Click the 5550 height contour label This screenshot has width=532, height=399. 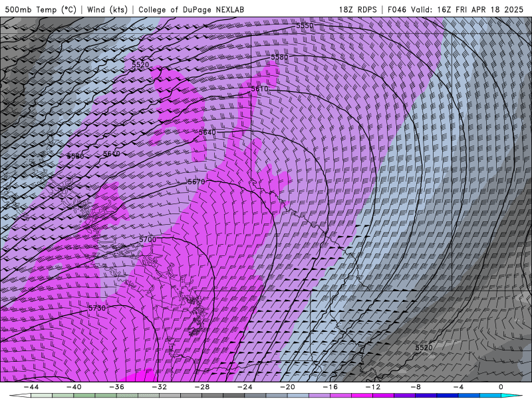(305, 25)
